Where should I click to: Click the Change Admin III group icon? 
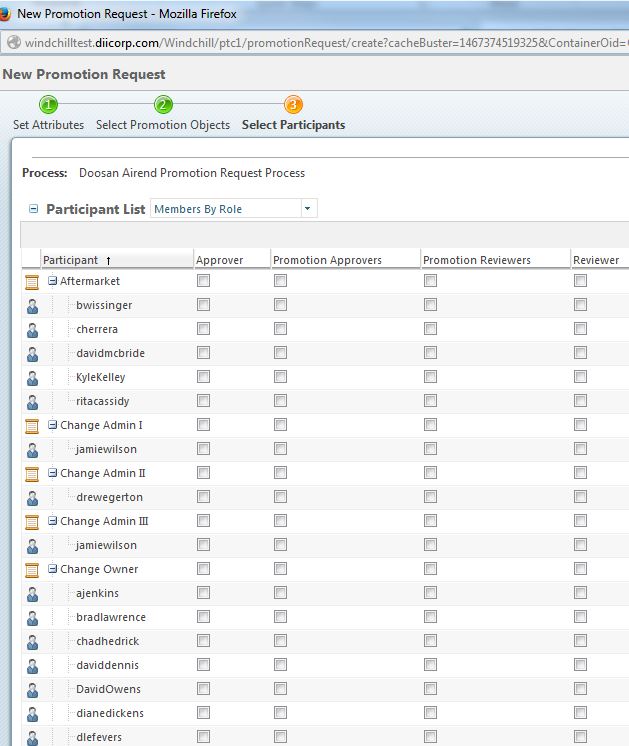click(x=32, y=522)
